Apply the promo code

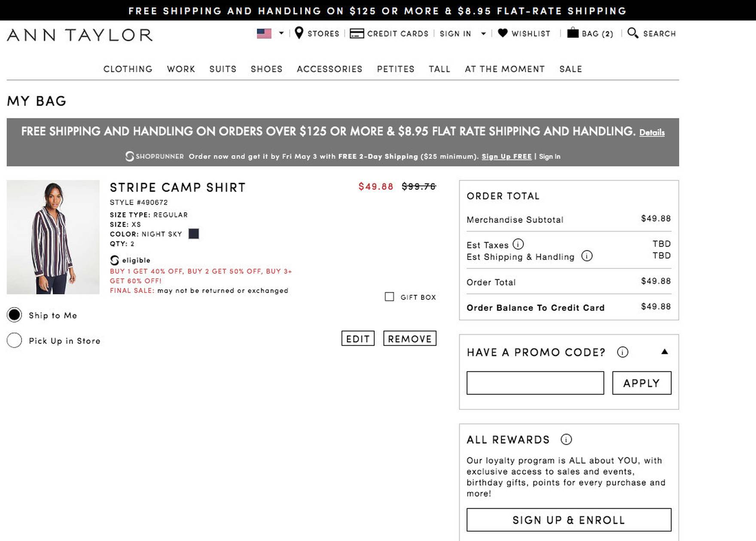point(642,382)
